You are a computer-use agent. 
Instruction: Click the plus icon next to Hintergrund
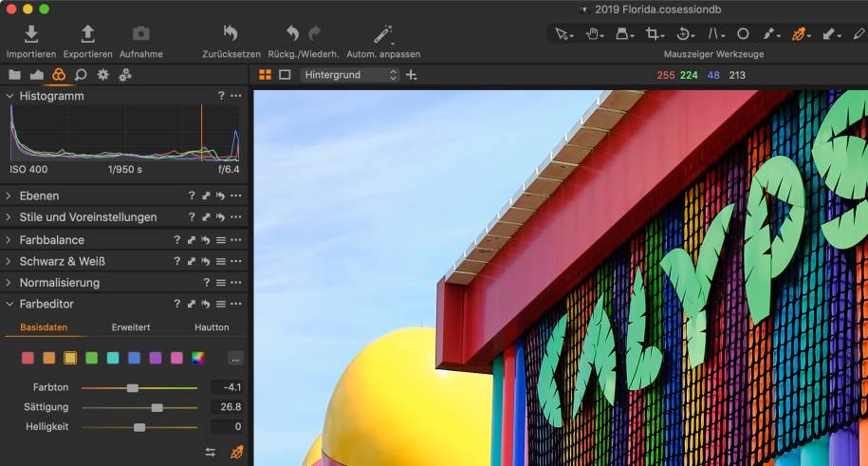click(x=412, y=75)
